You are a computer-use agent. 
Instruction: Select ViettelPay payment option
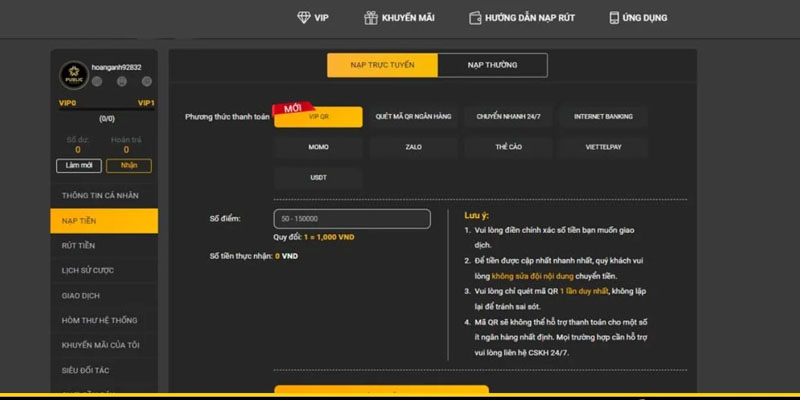click(x=603, y=147)
